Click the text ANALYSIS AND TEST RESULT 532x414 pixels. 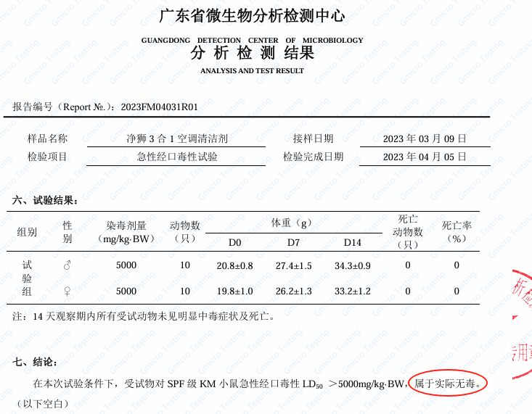[x=252, y=71]
